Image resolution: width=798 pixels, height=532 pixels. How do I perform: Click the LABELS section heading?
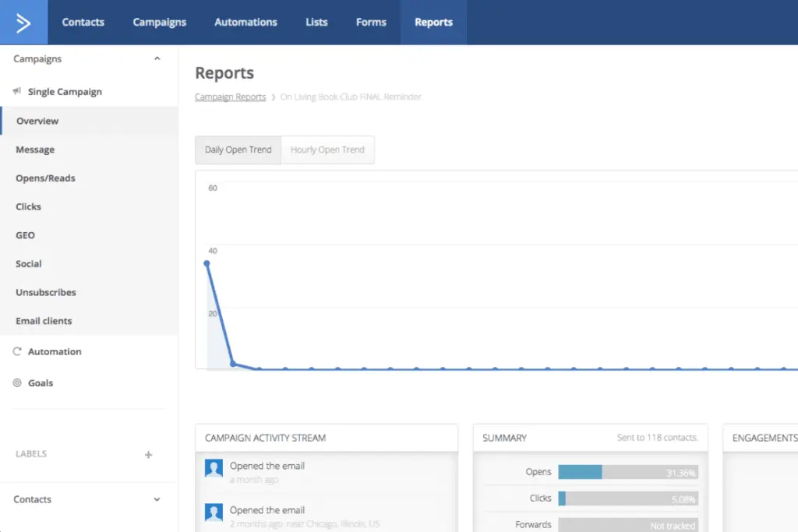tap(31, 453)
